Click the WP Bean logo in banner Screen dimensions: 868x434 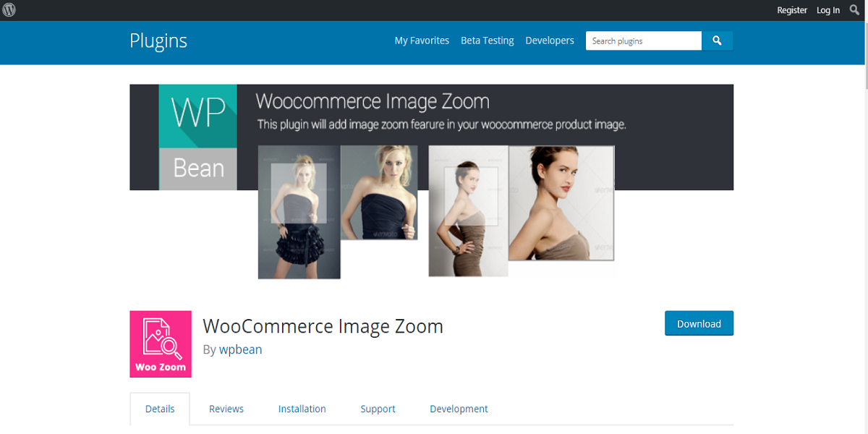click(x=198, y=137)
